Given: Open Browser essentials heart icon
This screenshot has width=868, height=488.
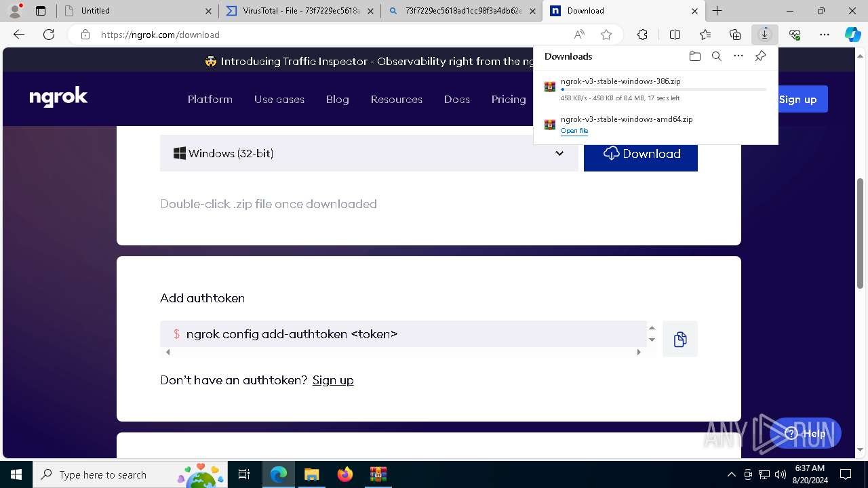Looking at the screenshot, I should [x=795, y=35].
